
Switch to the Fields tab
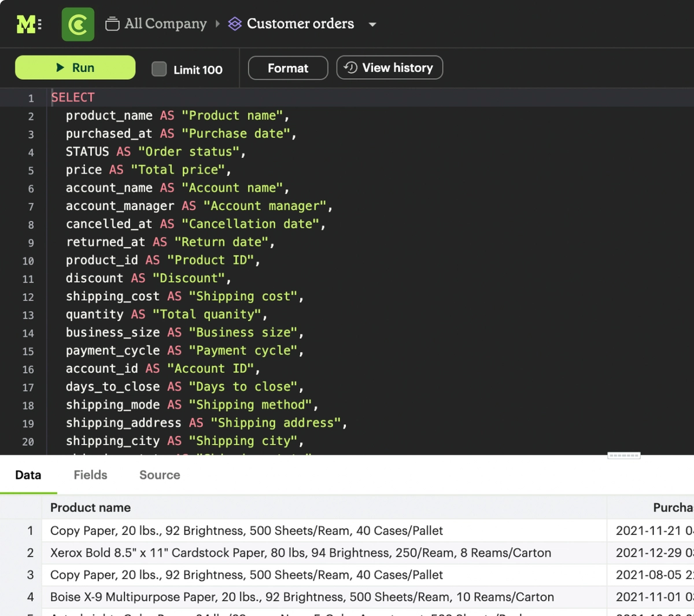tap(90, 475)
